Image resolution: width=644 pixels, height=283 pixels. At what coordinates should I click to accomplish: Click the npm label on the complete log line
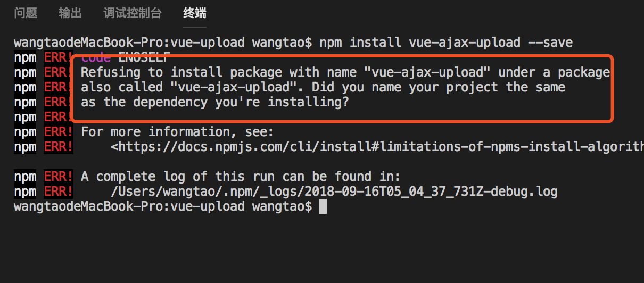coord(25,177)
